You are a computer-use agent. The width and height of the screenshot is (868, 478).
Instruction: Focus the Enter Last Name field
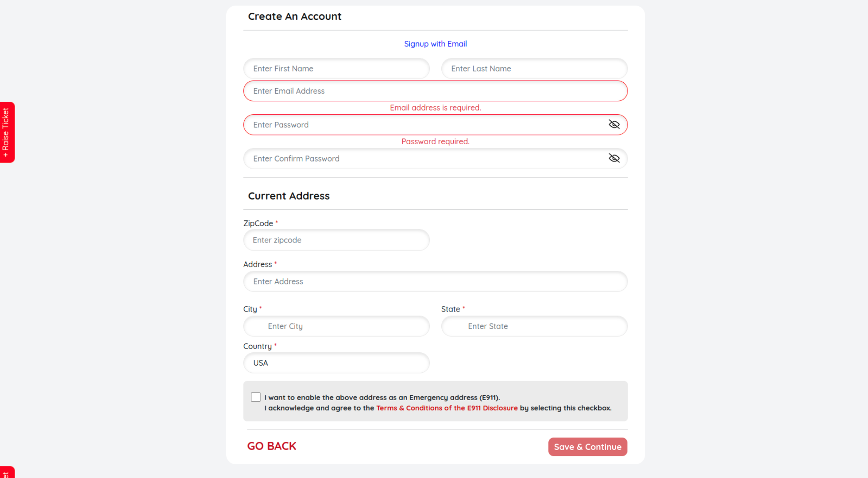pyautogui.click(x=534, y=69)
